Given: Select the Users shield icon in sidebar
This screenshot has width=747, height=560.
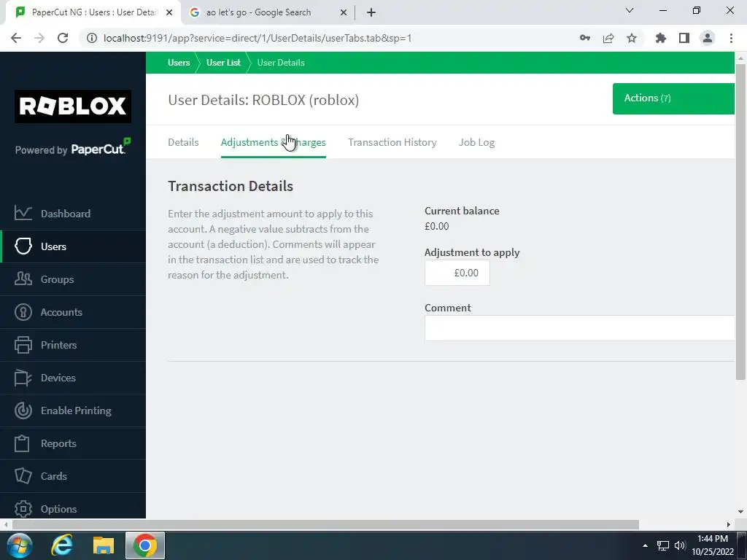Looking at the screenshot, I should click(x=23, y=246).
